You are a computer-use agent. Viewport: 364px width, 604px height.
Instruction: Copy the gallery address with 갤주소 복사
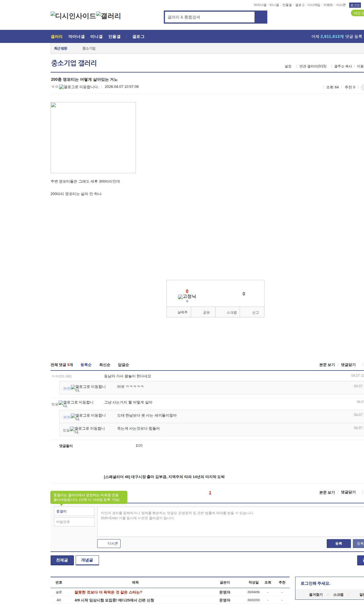pos(343,67)
